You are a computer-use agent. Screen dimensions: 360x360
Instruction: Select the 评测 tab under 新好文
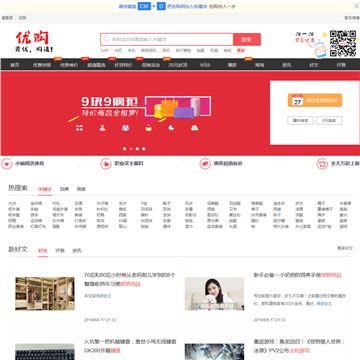(60, 251)
